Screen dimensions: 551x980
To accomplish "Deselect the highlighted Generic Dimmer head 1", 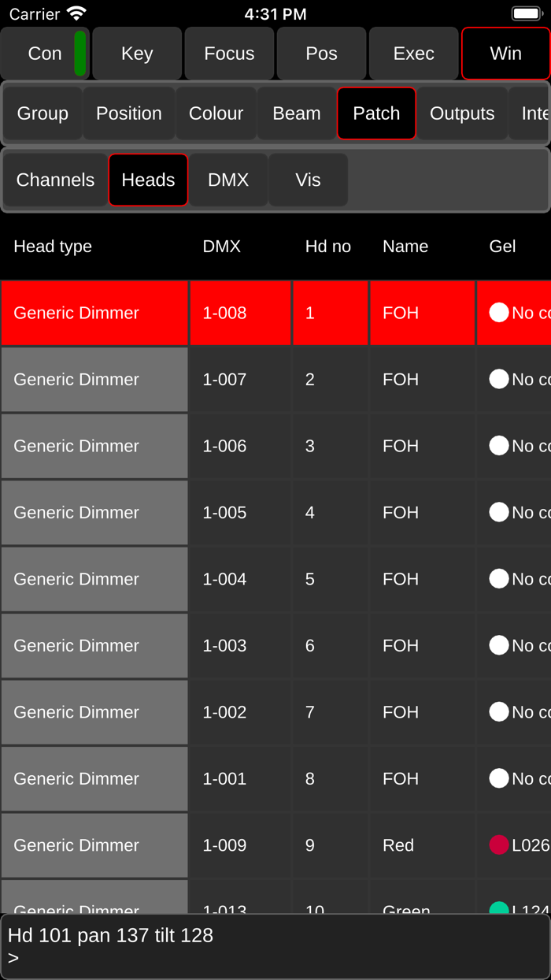I will pos(94,313).
